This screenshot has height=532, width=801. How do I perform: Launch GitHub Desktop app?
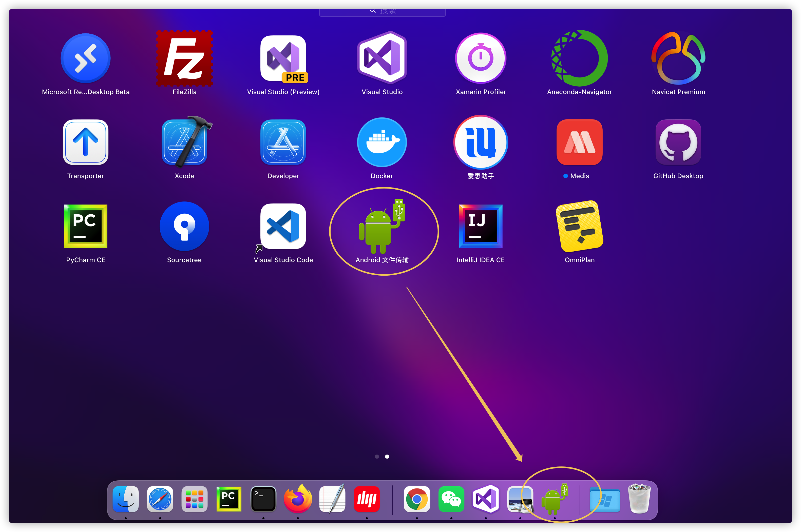(678, 142)
